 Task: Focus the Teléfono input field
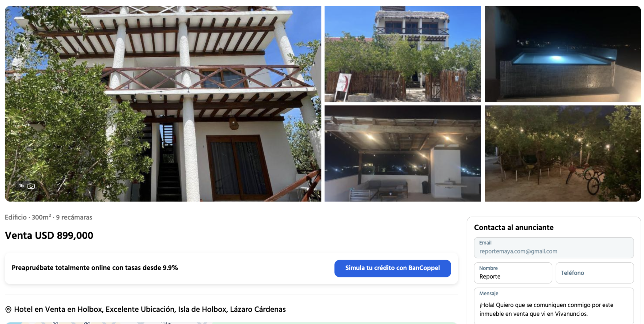point(594,273)
